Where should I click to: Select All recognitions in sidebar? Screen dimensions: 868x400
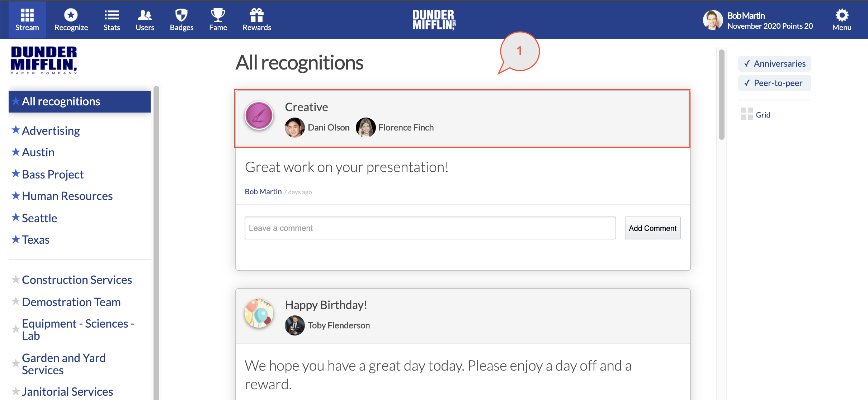(80, 101)
